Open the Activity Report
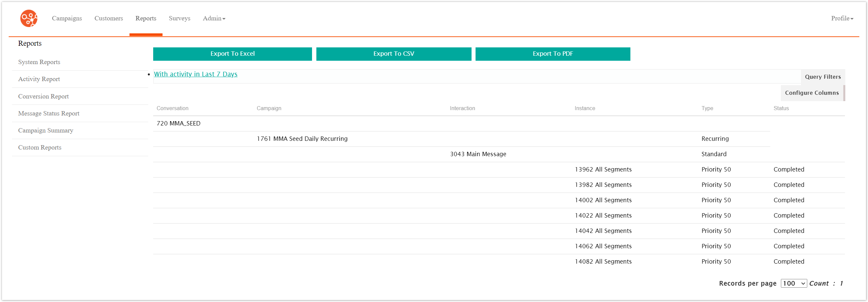 pyautogui.click(x=39, y=79)
